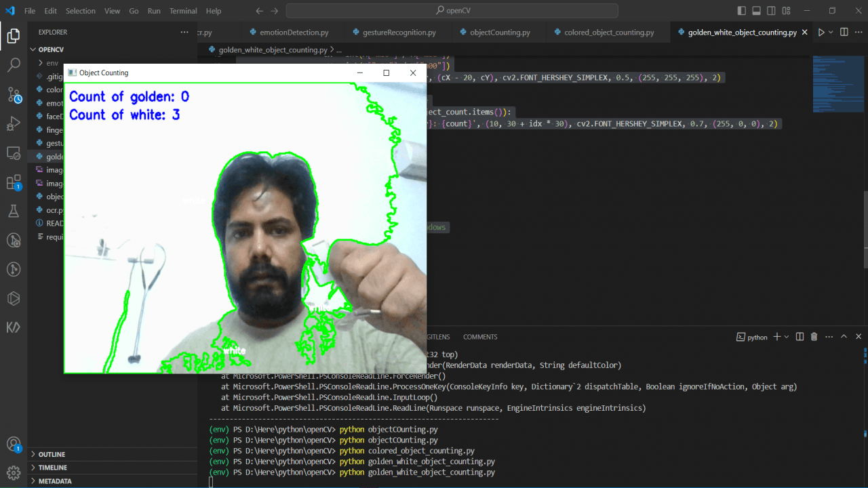Maximize the terminal panel with chevron up
Viewport: 868px width, 488px height.
pyautogui.click(x=844, y=336)
